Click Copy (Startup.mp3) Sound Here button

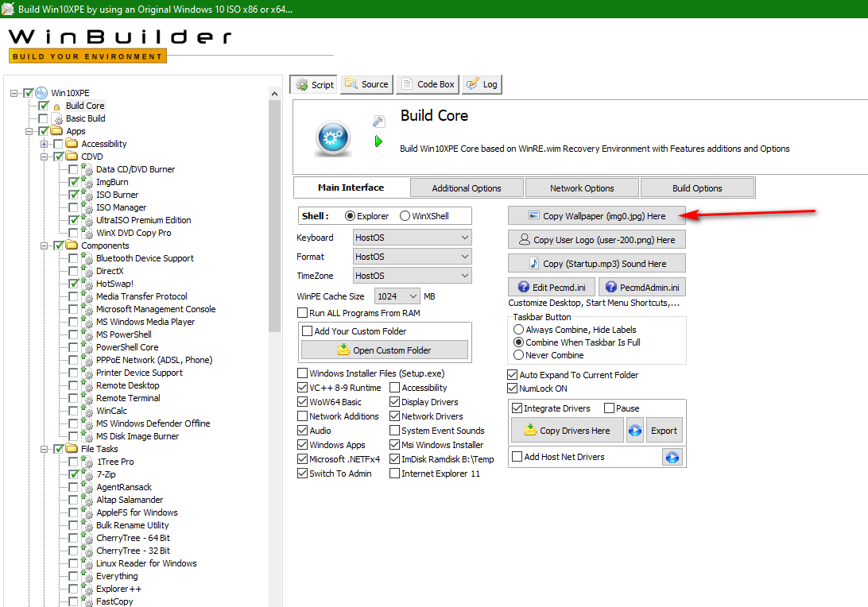point(597,264)
